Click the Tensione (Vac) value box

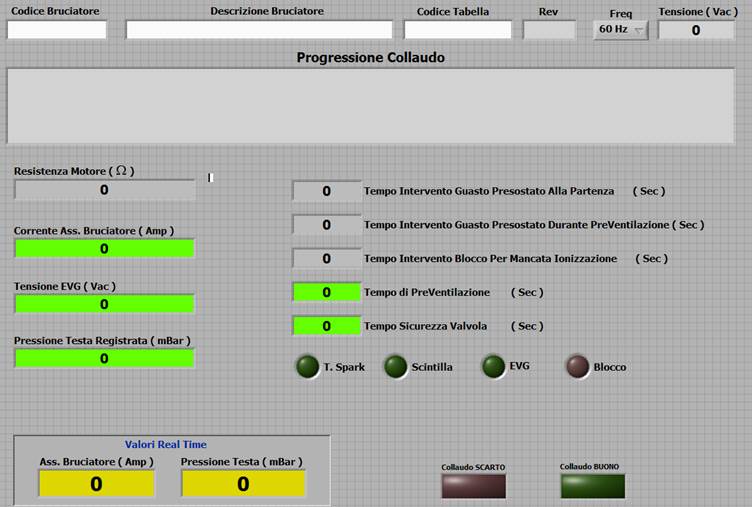695,30
